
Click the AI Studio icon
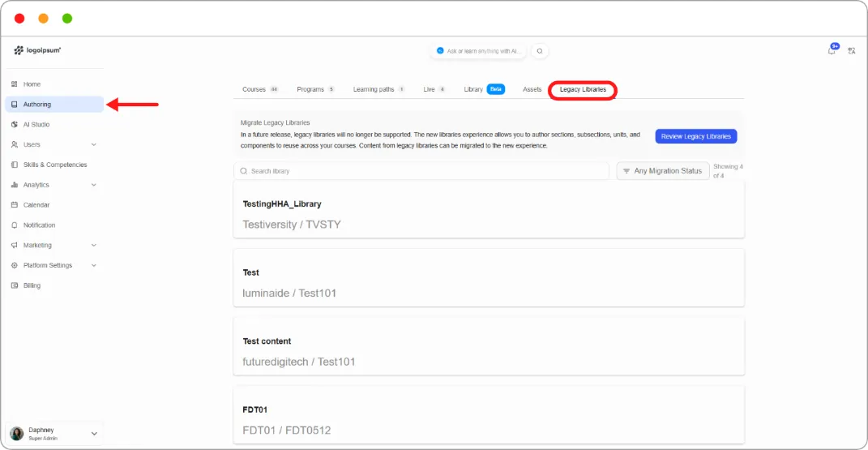pos(15,125)
